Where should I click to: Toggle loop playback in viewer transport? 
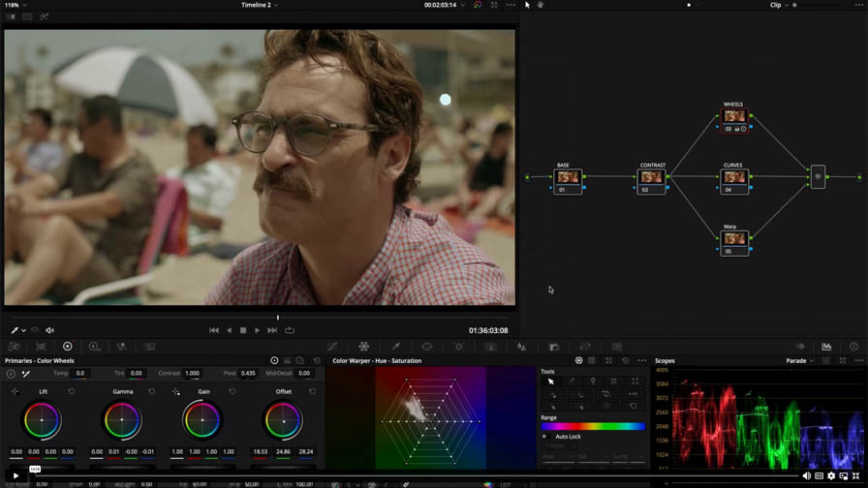point(290,330)
